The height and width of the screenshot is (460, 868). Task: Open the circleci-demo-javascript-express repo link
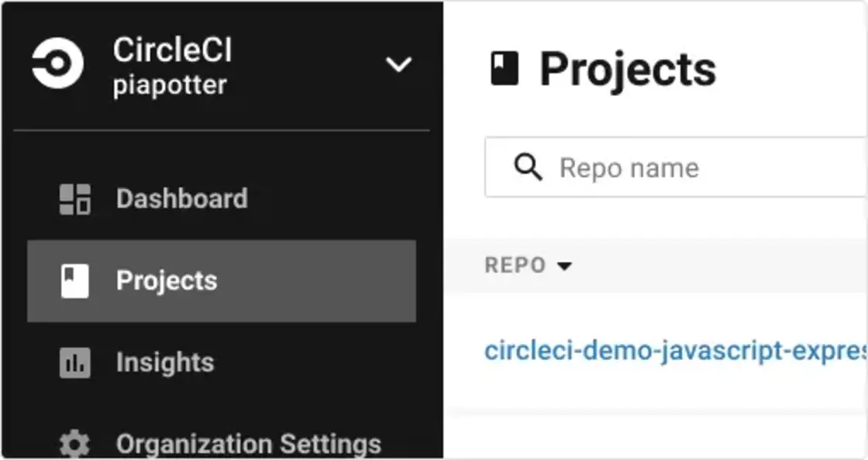(675, 351)
